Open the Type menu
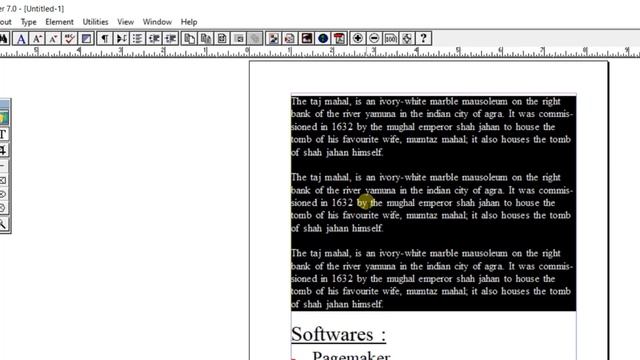Screen dimensions: 640x360 click(x=29, y=22)
